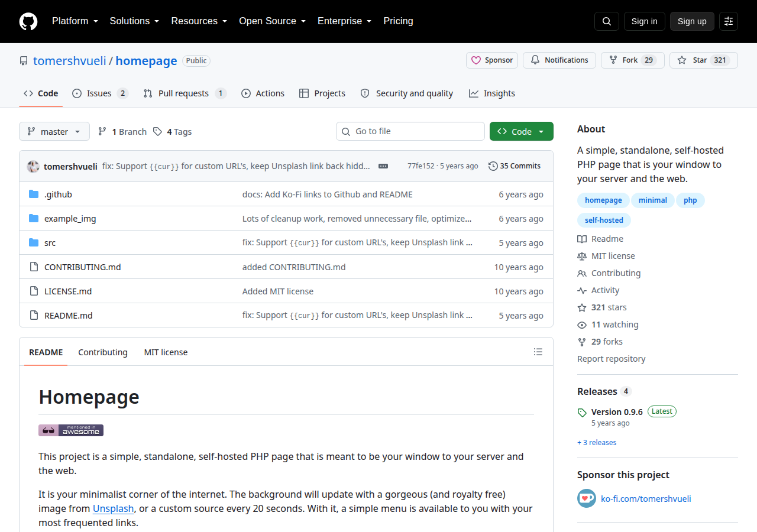Click the heart Sponsor button
The width and height of the screenshot is (757, 532).
click(492, 60)
